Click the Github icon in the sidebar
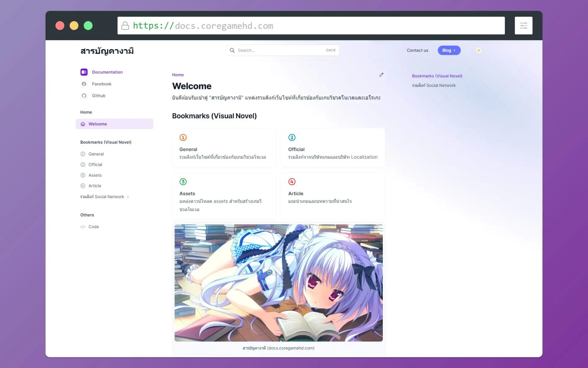The width and height of the screenshot is (588, 368). pos(84,96)
